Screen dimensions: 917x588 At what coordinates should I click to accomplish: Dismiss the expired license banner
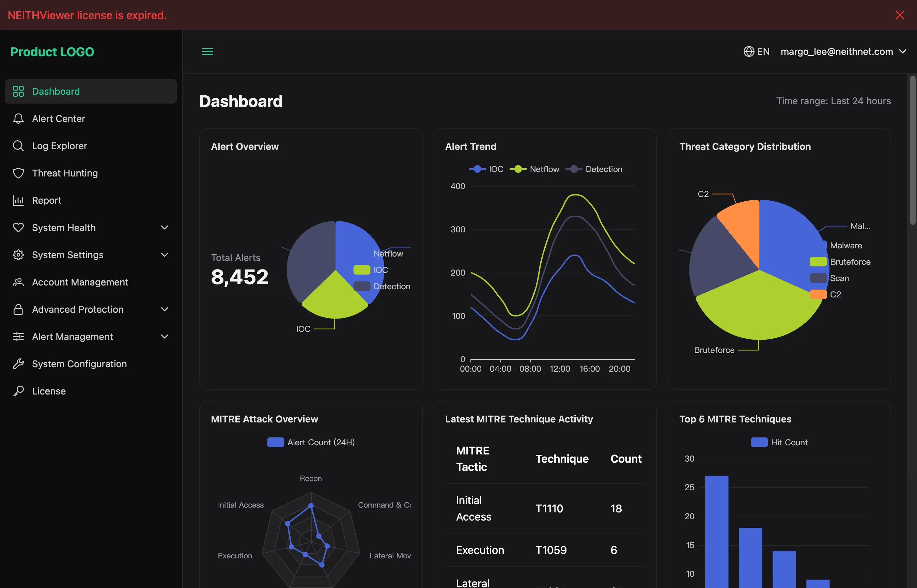click(x=900, y=15)
